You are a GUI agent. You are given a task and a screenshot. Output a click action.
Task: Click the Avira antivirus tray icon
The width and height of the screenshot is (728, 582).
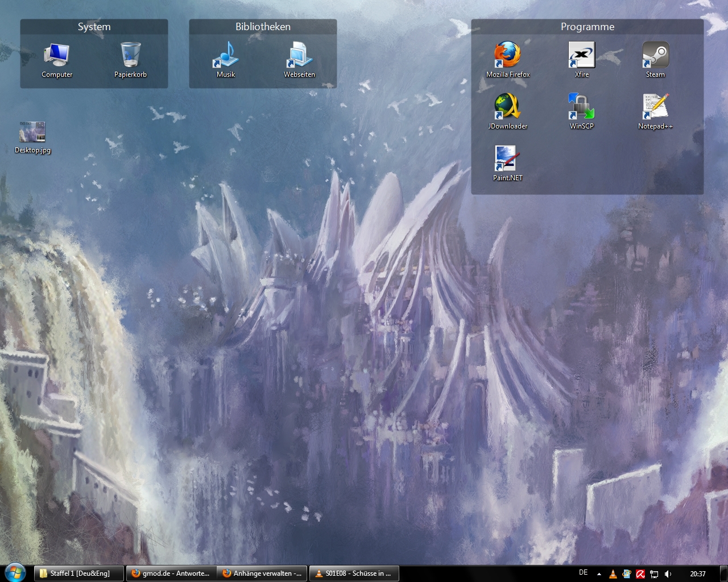640,574
